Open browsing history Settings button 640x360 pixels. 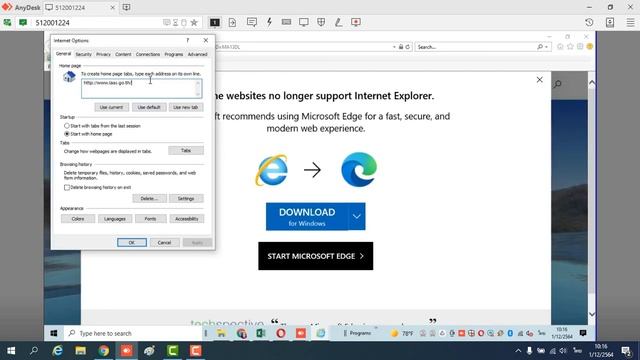pos(186,198)
